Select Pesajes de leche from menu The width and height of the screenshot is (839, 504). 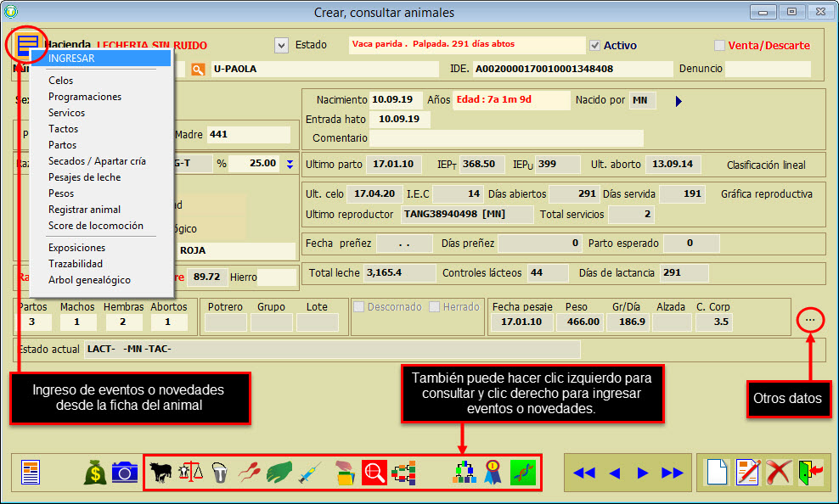pos(84,177)
